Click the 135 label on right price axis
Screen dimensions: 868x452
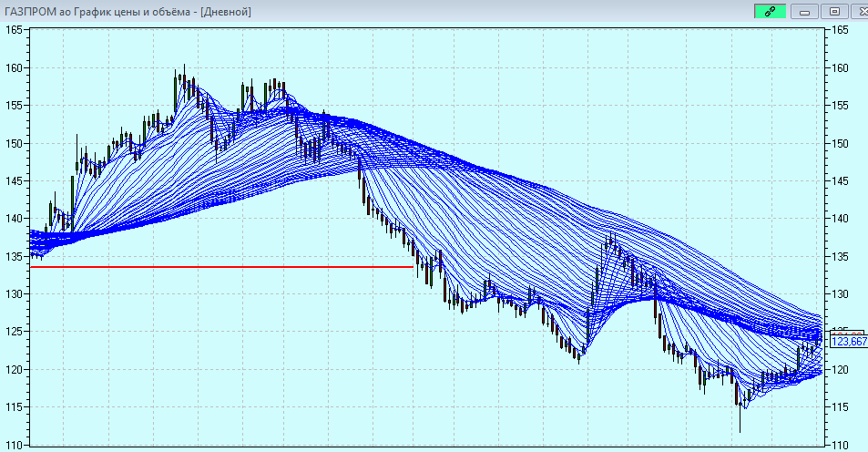840,256
